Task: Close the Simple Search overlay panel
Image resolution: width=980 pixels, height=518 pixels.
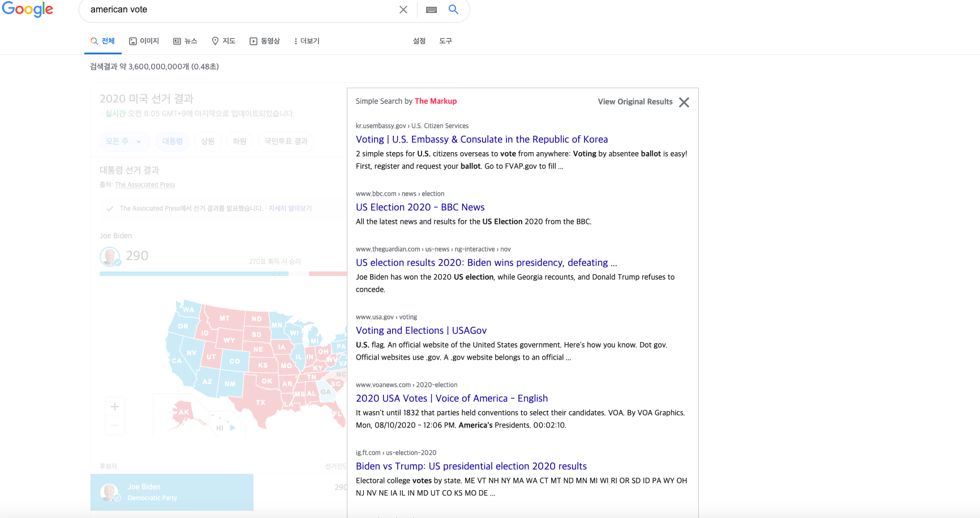Action: click(x=684, y=102)
